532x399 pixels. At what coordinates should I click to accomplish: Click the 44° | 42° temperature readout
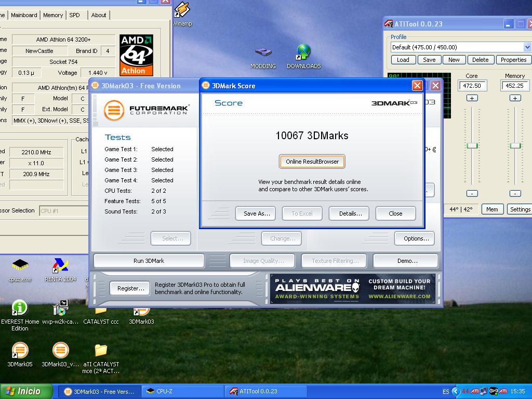461,209
